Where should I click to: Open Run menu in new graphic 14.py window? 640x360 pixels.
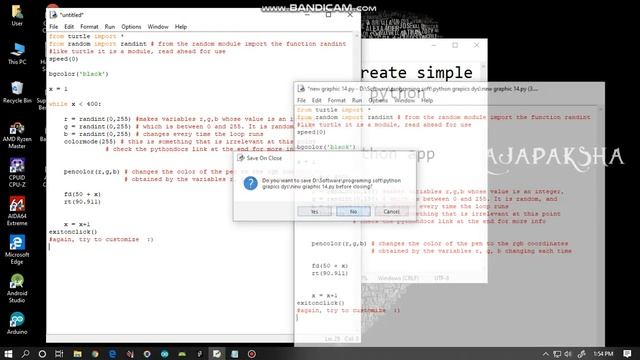(357, 100)
